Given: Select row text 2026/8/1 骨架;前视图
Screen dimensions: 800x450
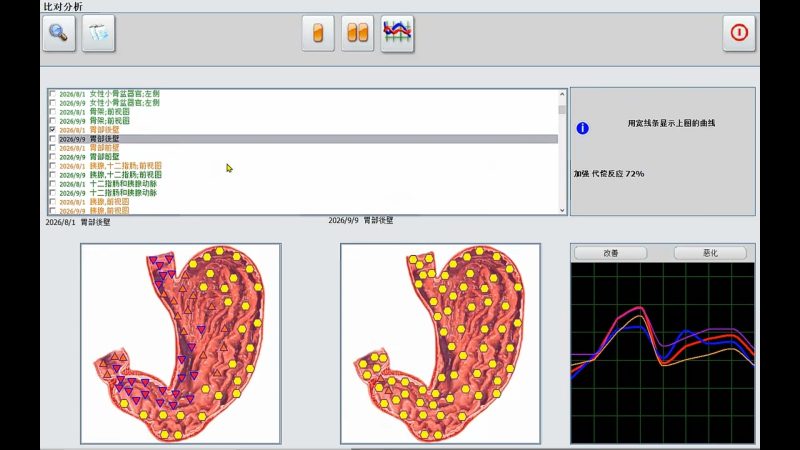Looking at the screenshot, I should click(x=94, y=112).
